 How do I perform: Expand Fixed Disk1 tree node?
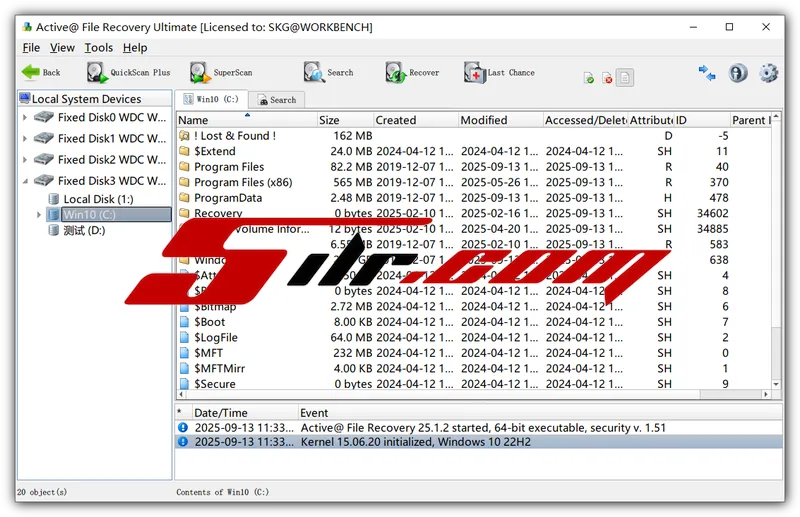click(24, 138)
